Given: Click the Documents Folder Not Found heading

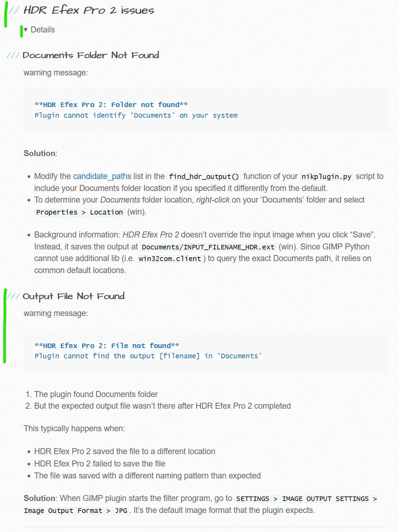Looking at the screenshot, I should 91,55.
